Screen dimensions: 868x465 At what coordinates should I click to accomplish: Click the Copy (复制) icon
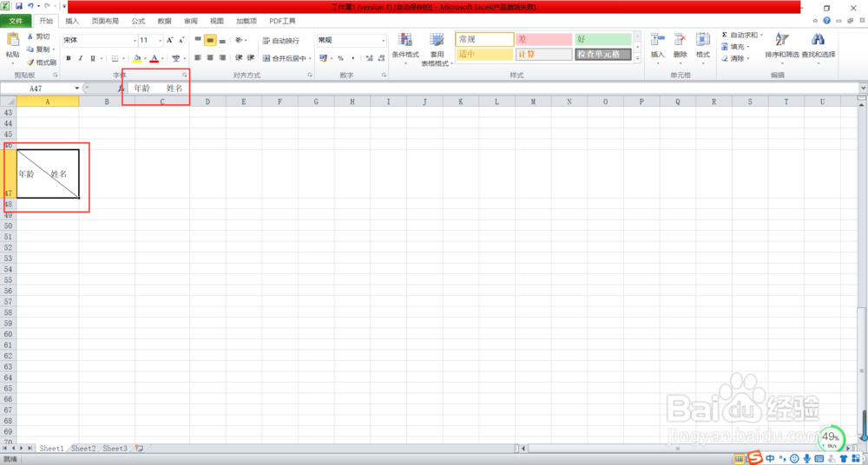point(30,49)
